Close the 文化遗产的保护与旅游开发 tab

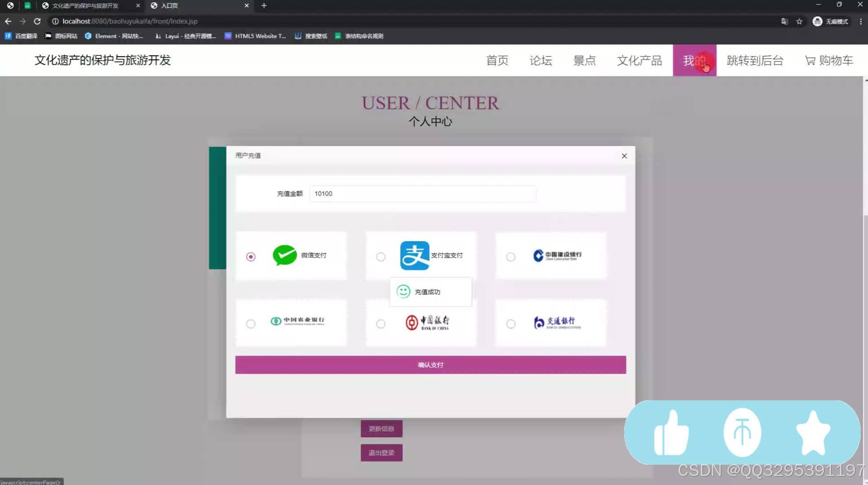pyautogui.click(x=138, y=5)
